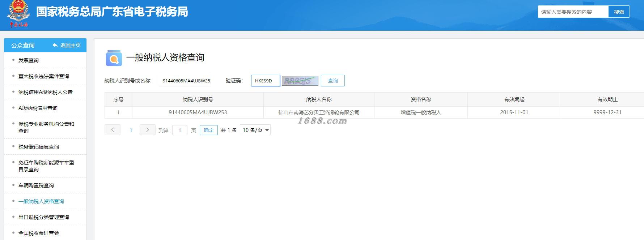644x240 pixels.
Task: Click the 资格名称 column header
Action: pos(421,99)
